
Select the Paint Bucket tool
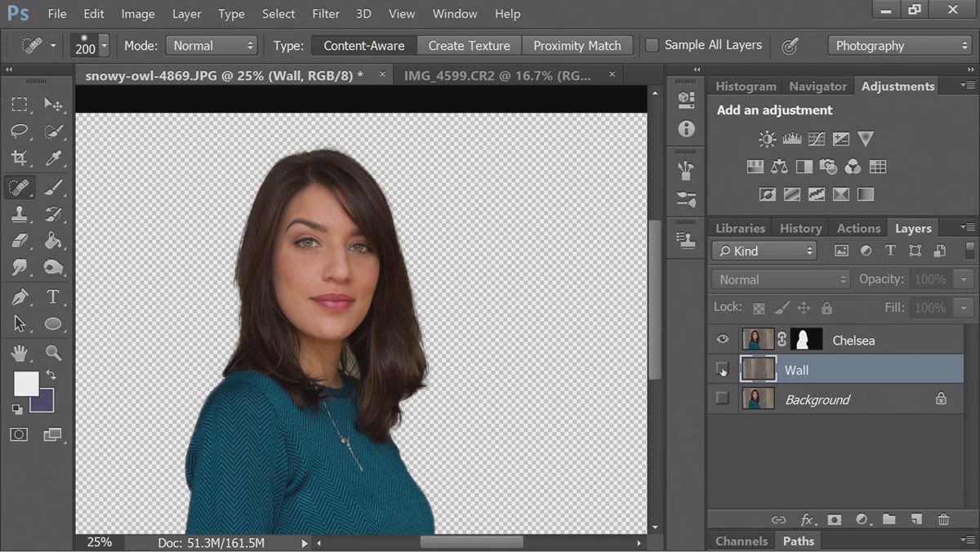(x=53, y=241)
